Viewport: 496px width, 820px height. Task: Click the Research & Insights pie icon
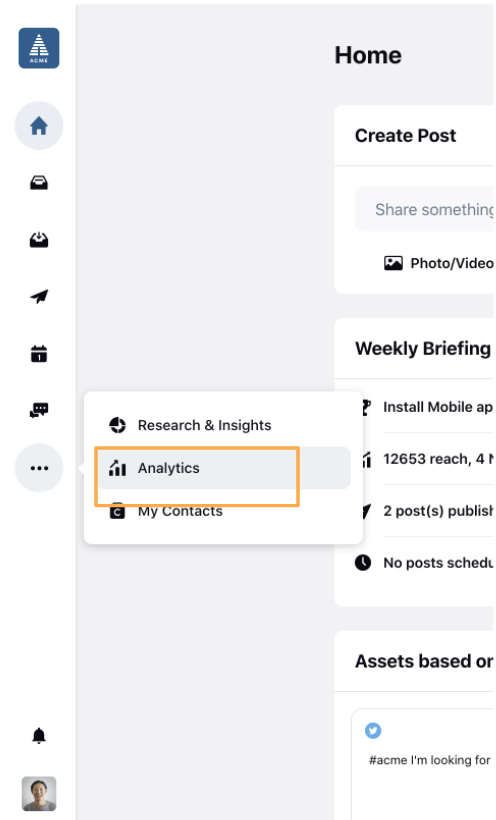pos(117,425)
